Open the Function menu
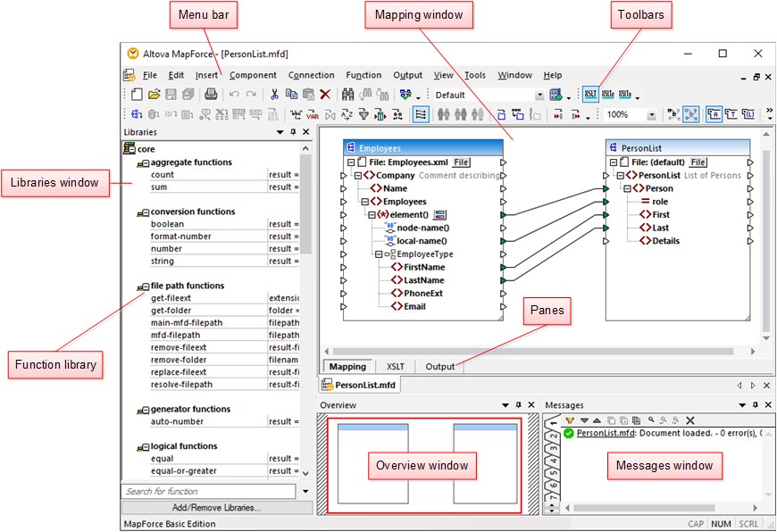 [363, 75]
